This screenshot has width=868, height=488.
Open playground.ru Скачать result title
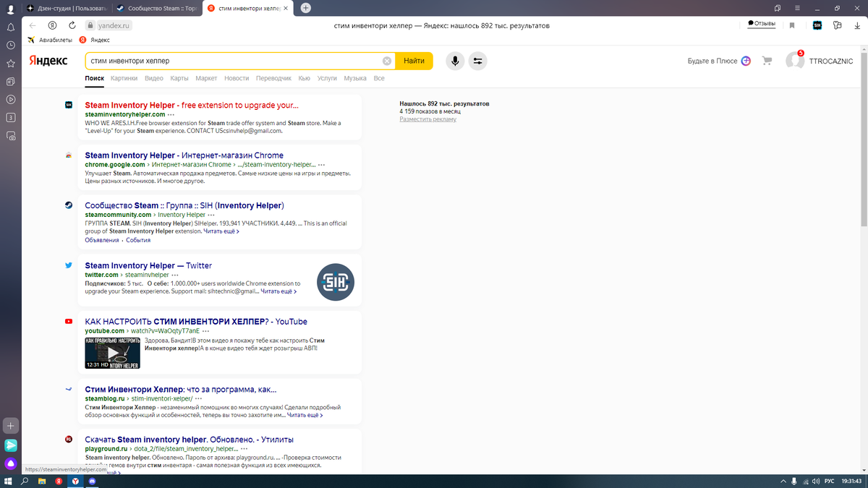pyautogui.click(x=190, y=440)
